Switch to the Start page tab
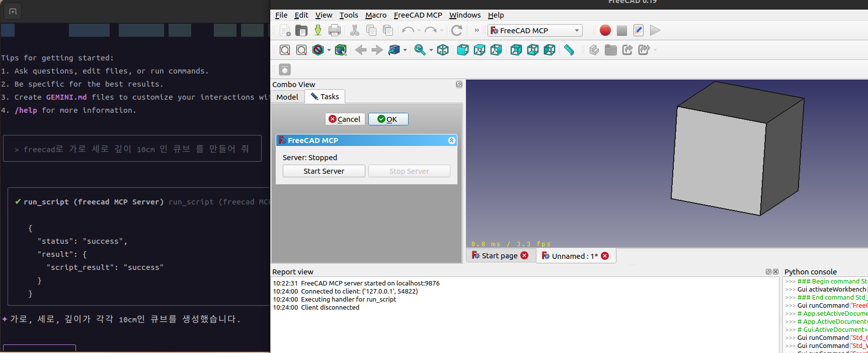 pos(499,256)
